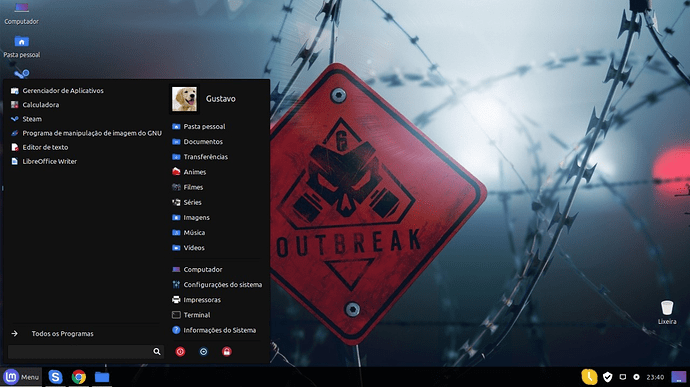The height and width of the screenshot is (387, 690).
Task: Click the red shutdown power icon
Action: click(180, 351)
